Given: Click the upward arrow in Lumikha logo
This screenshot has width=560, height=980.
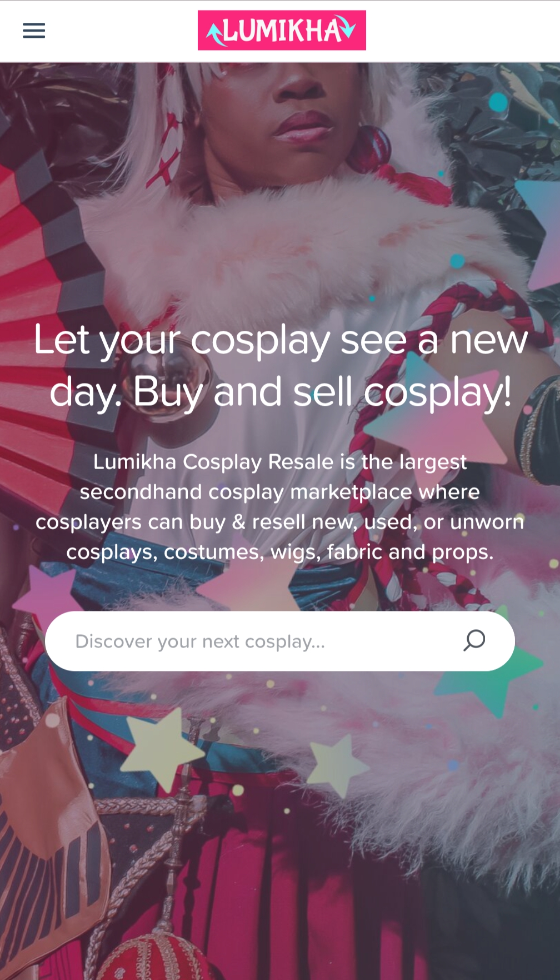Looking at the screenshot, I should (215, 34).
